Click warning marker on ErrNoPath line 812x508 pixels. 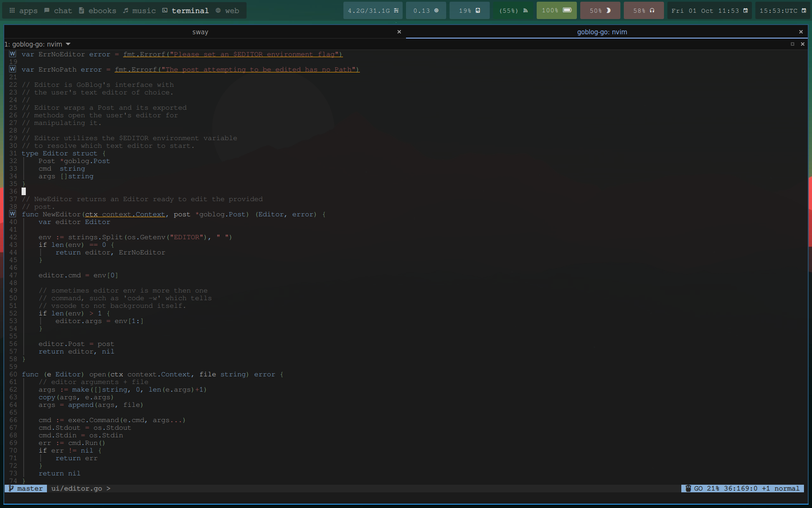(13, 69)
